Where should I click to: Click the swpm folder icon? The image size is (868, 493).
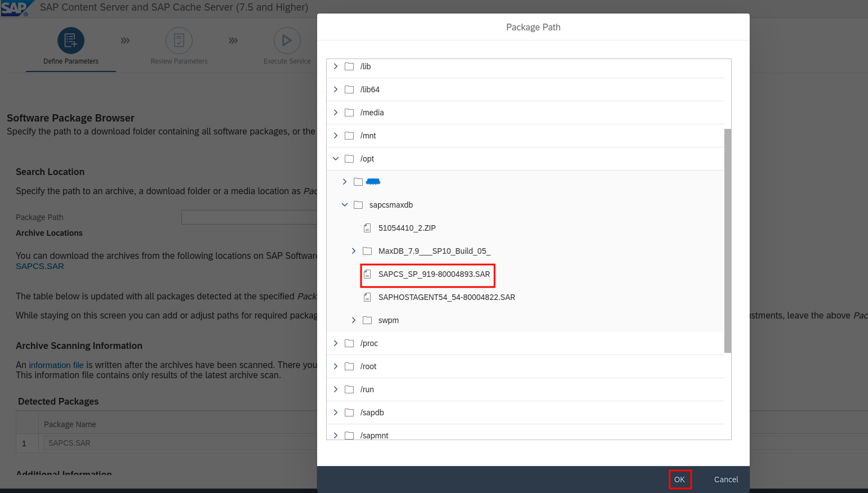(x=367, y=320)
